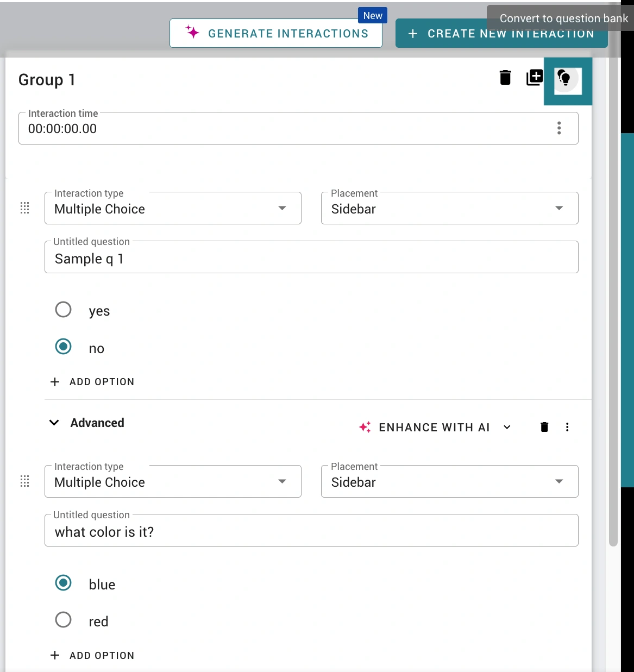This screenshot has height=672, width=634.
Task: Open Placement dropdown for what color is it?
Action: pos(450,481)
